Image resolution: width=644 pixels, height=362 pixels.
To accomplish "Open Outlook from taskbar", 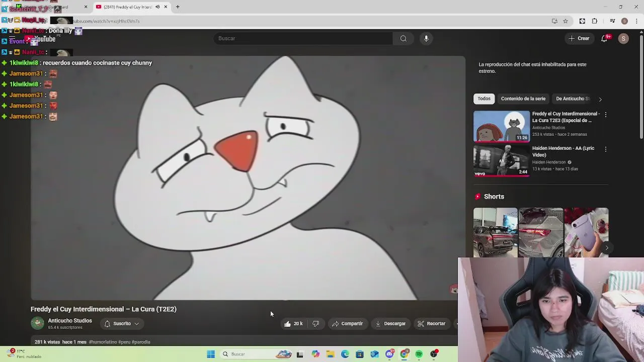I will [374, 354].
